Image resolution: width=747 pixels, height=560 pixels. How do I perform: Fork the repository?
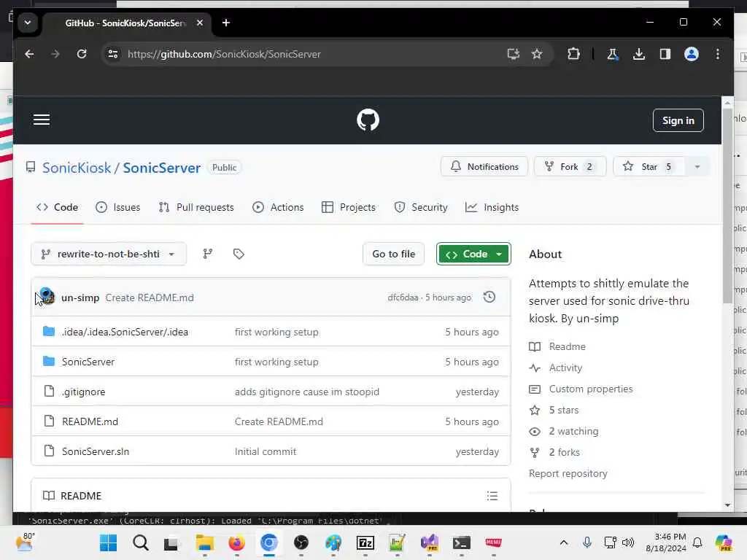click(570, 167)
